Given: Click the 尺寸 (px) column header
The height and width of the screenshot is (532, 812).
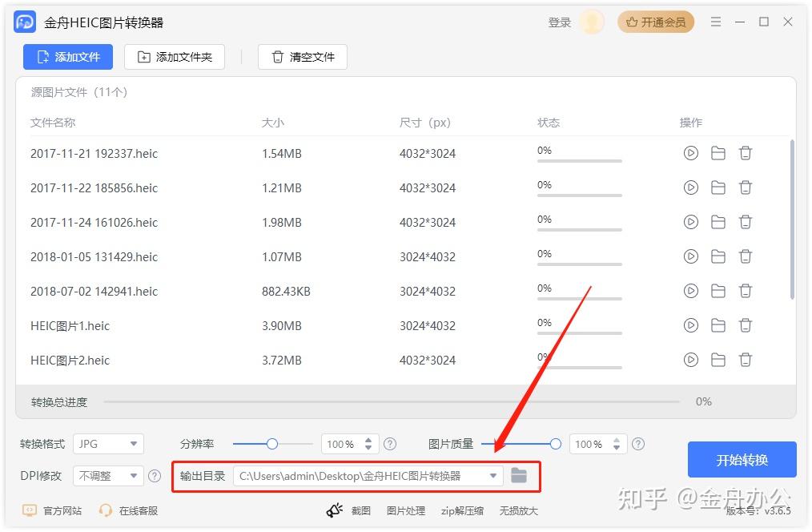Looking at the screenshot, I should pyautogui.click(x=424, y=123).
